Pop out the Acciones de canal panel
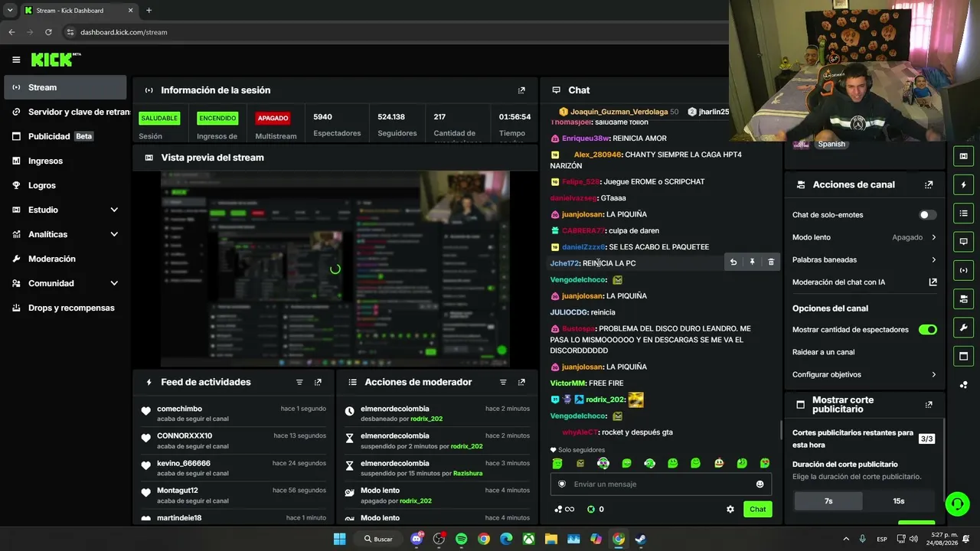The image size is (980, 551). click(929, 185)
